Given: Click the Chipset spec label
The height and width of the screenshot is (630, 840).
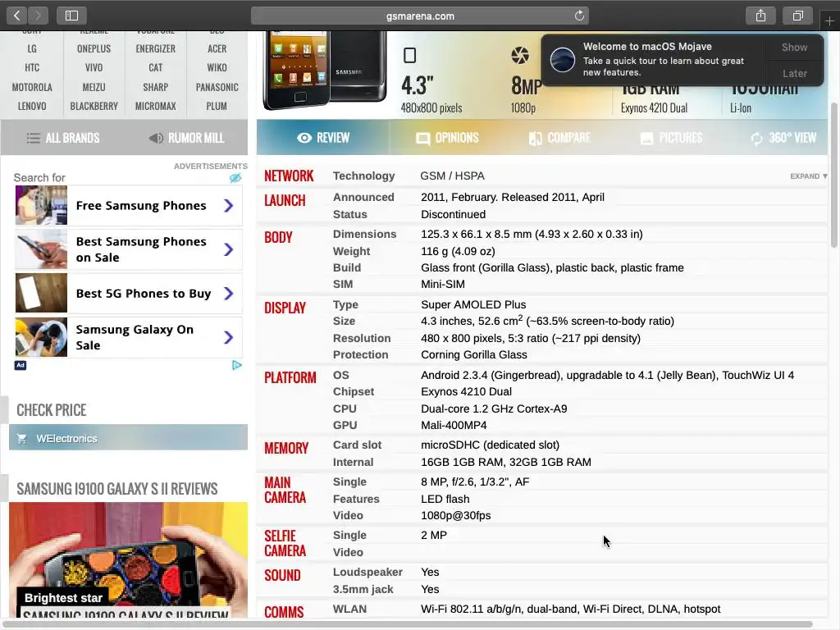Looking at the screenshot, I should 354,391.
